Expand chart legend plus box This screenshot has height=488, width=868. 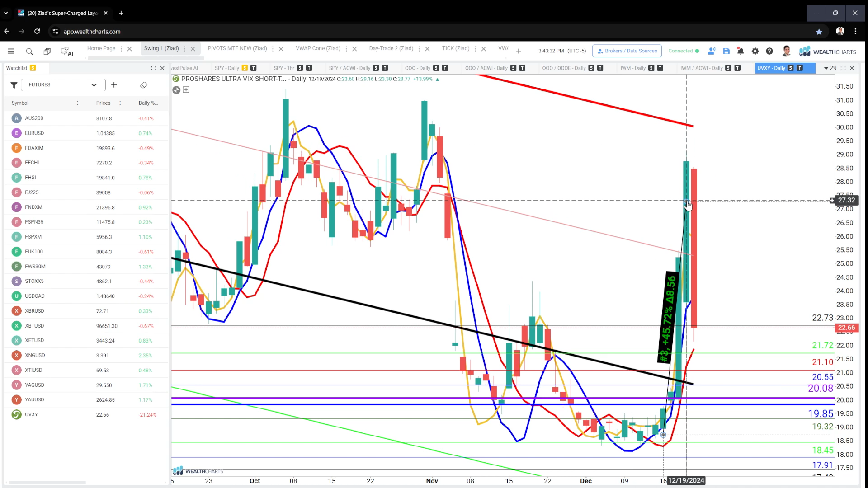(186, 89)
